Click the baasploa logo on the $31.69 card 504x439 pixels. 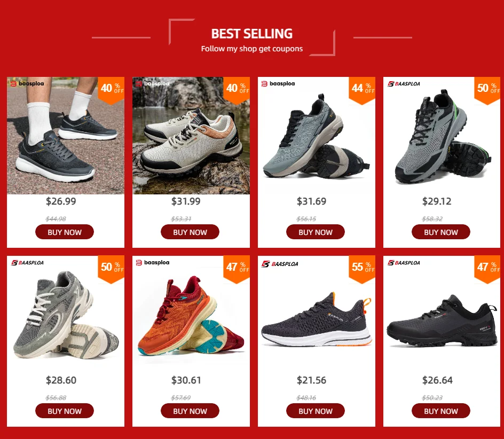278,84
